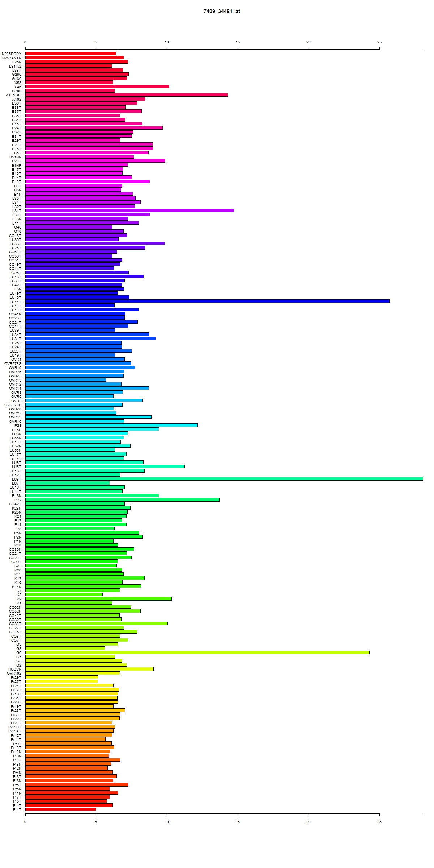The image size is (434, 868).
Task: Click the LU55N label
Action: pyautogui.click(x=16, y=438)
